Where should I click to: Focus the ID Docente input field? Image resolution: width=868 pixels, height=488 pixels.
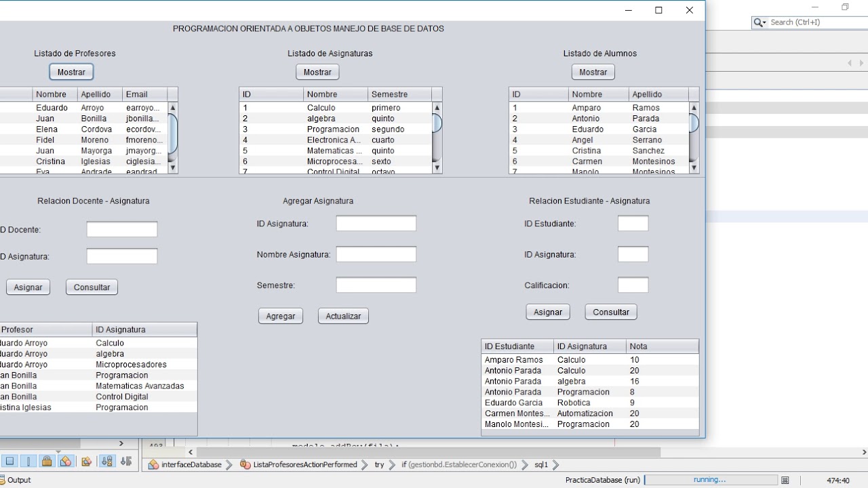coord(122,229)
